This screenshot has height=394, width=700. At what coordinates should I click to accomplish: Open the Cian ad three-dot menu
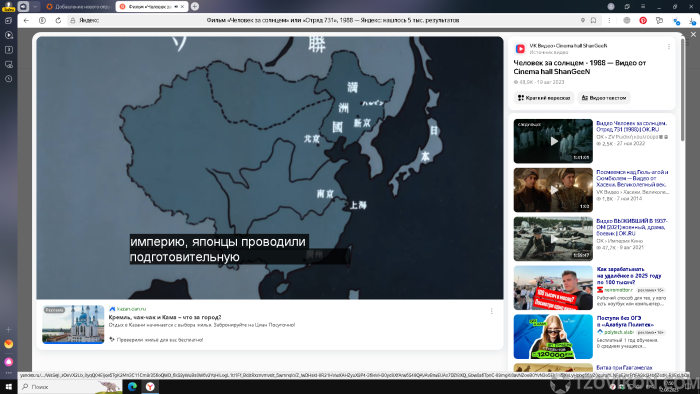pos(492,311)
